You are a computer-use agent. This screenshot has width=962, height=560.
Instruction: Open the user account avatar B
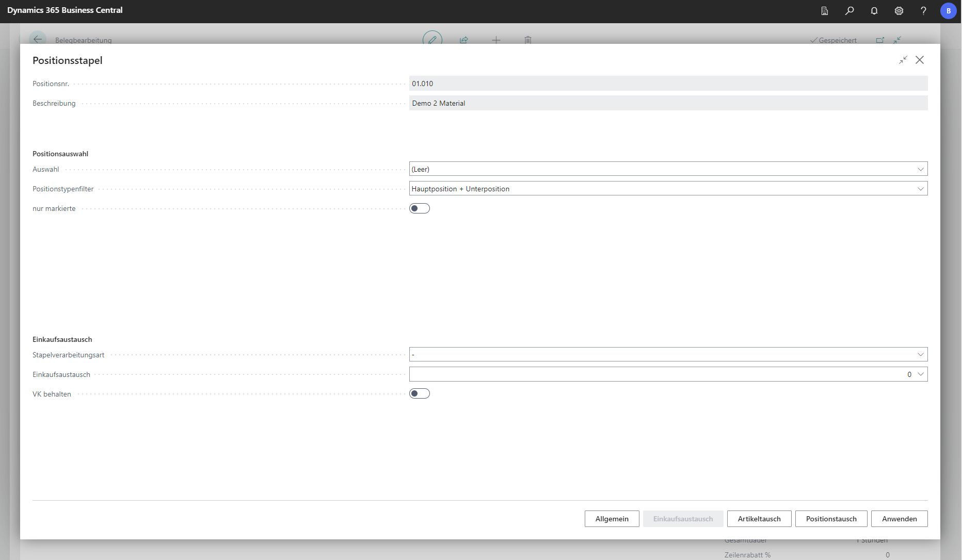click(948, 11)
